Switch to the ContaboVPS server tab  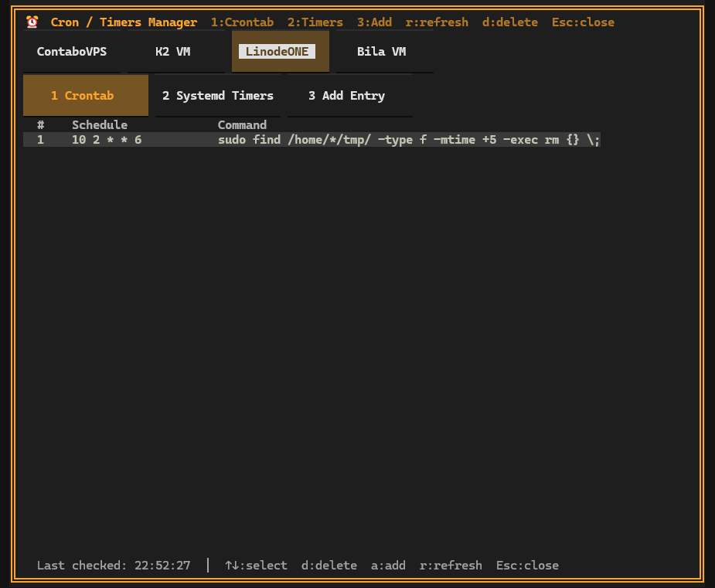click(x=72, y=51)
